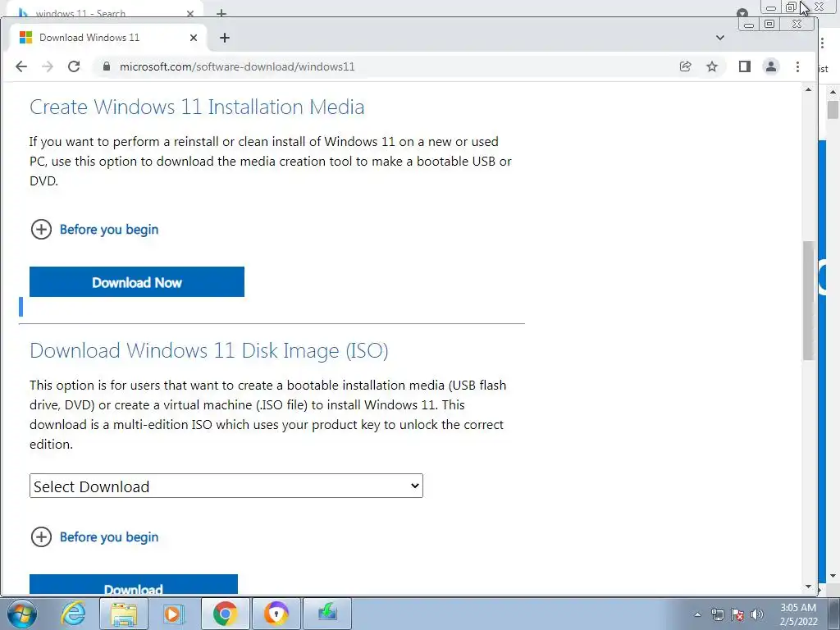Open Action Center flag icon
Image resolution: width=840 pixels, height=630 pixels.
737,614
